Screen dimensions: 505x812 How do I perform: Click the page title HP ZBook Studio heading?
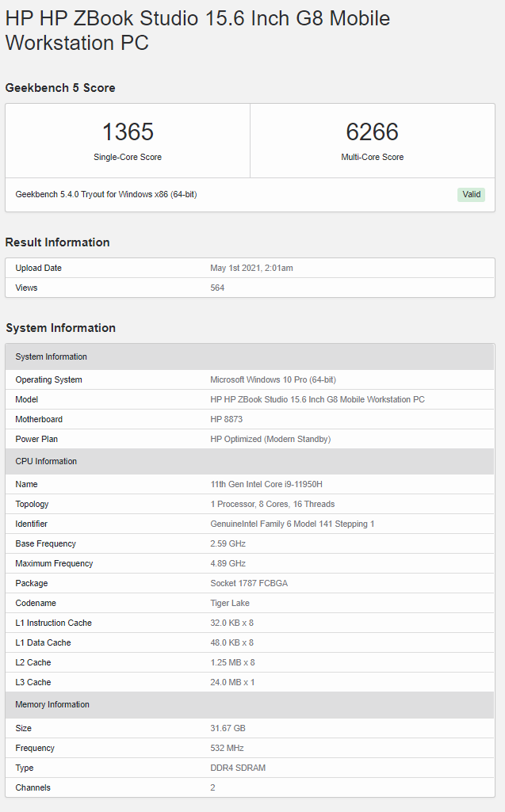(x=197, y=31)
